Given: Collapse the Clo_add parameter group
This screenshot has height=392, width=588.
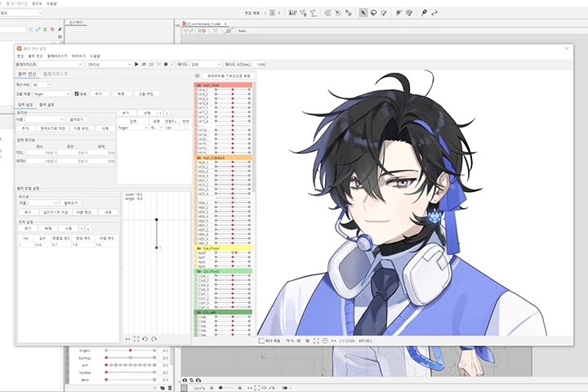Looking at the screenshot, I should click(x=223, y=312).
